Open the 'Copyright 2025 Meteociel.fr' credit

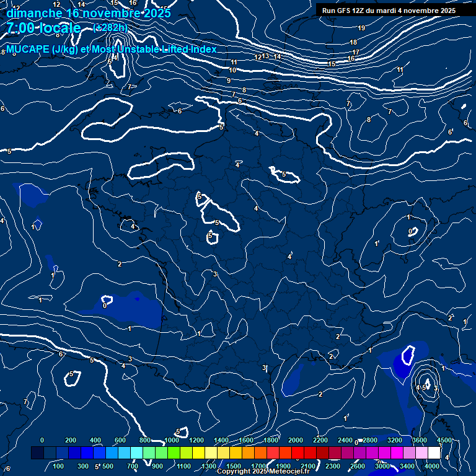click(263, 471)
